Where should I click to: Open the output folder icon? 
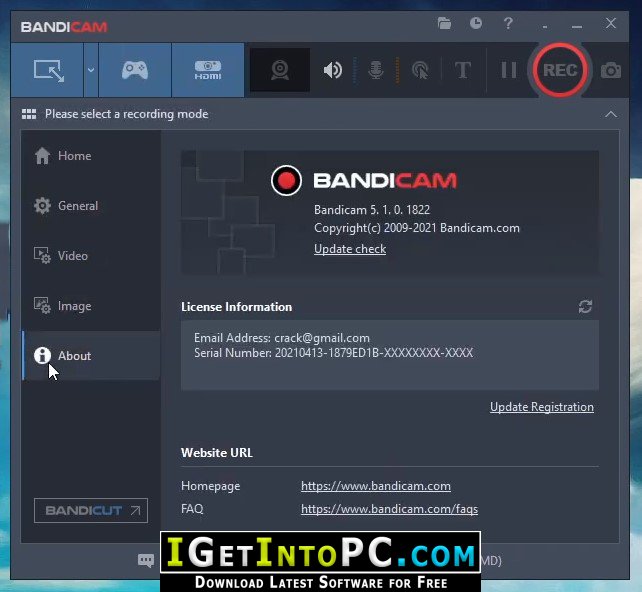(444, 23)
